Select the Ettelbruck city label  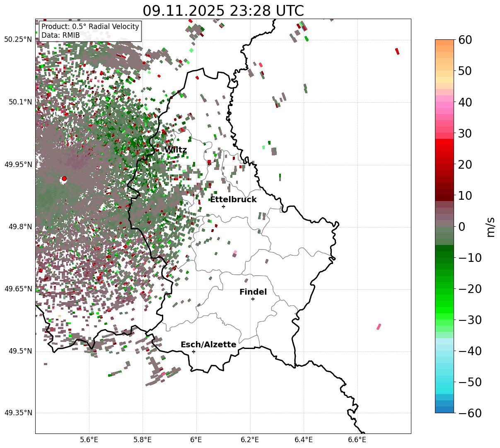coord(233,199)
